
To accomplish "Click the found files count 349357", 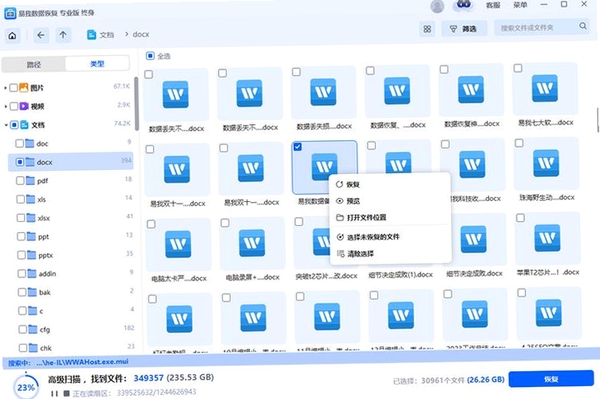I will tap(148, 378).
